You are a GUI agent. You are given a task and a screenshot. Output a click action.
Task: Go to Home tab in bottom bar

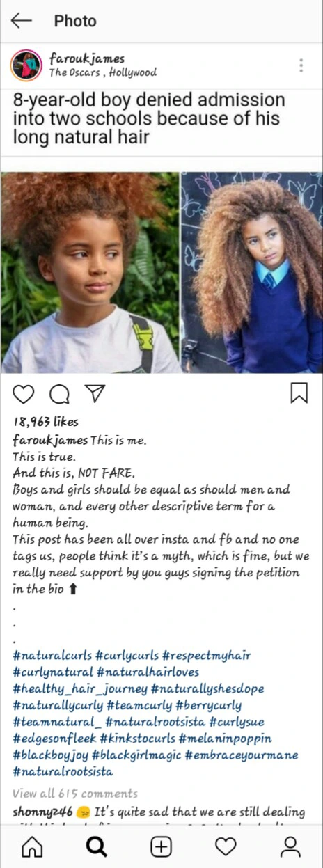(31, 846)
